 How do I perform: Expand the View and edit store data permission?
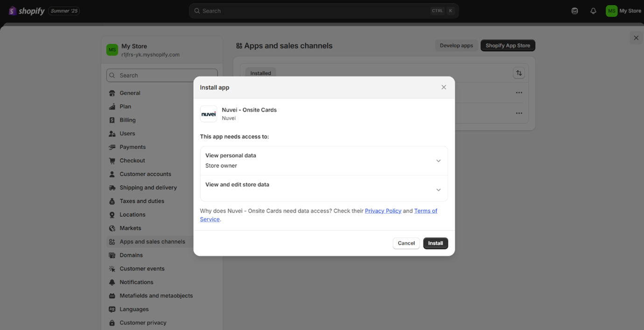coord(324,189)
